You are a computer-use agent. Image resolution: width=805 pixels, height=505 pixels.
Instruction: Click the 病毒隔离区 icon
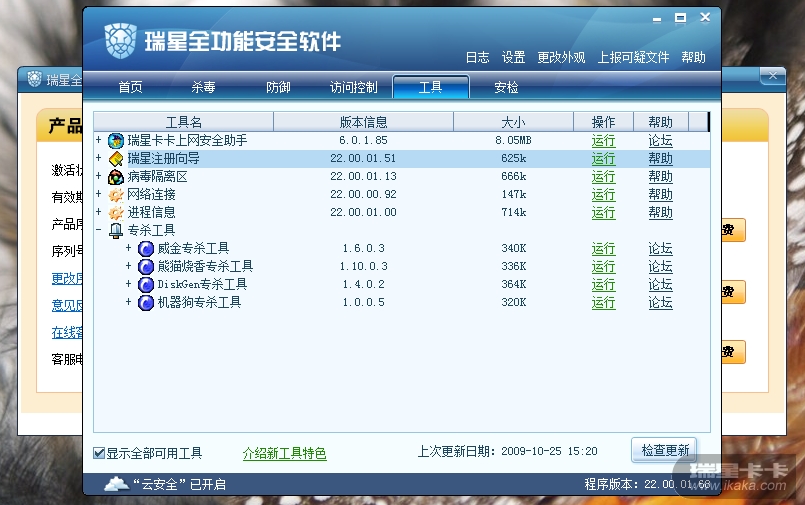pos(116,177)
